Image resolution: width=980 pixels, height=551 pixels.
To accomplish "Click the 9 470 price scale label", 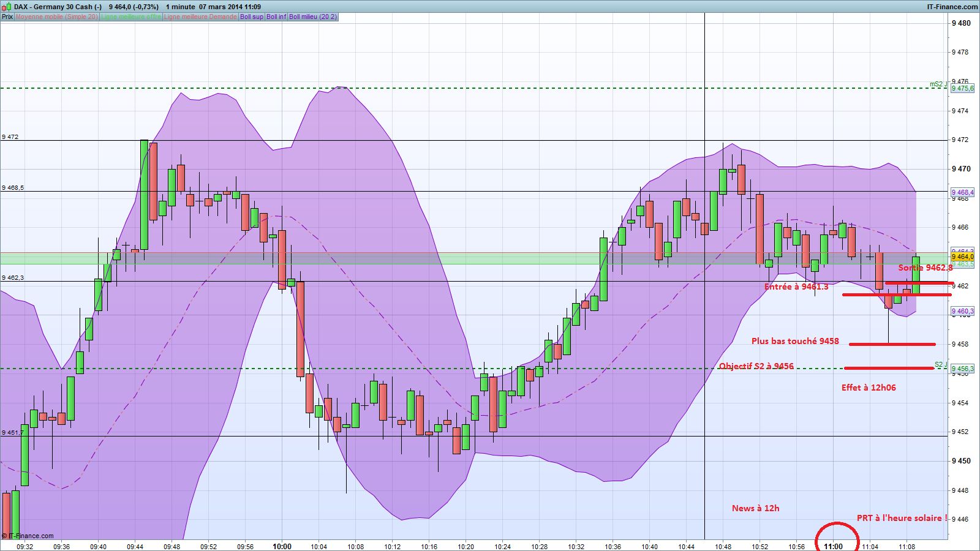I will pyautogui.click(x=960, y=169).
